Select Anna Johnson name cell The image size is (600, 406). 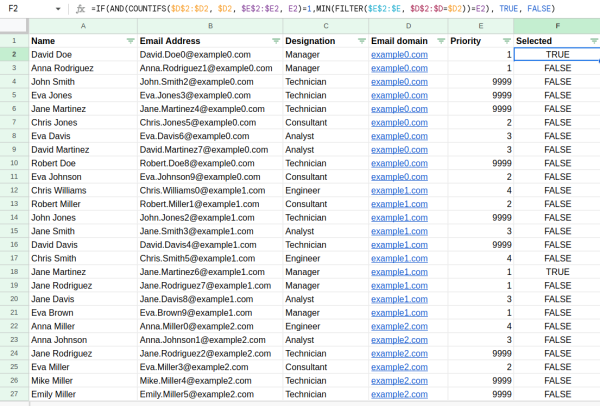(x=83, y=340)
